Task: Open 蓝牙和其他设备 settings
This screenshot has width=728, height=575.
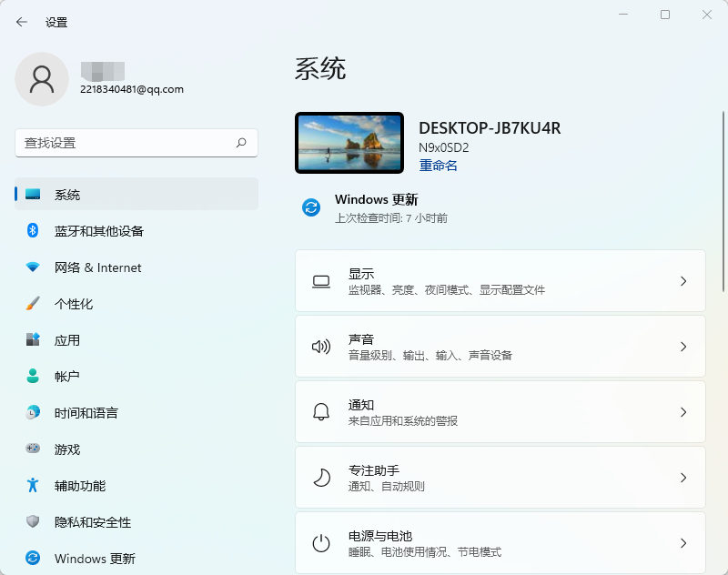Action: coord(136,230)
